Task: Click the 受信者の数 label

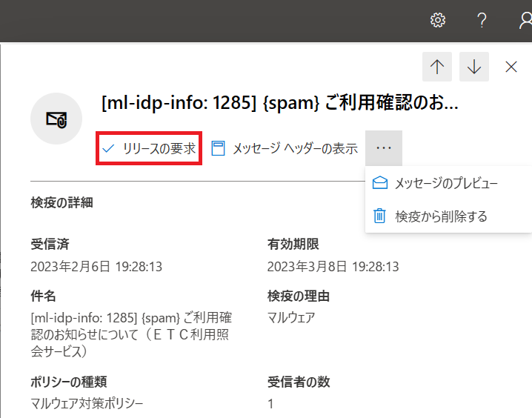Action: pyautogui.click(x=299, y=382)
